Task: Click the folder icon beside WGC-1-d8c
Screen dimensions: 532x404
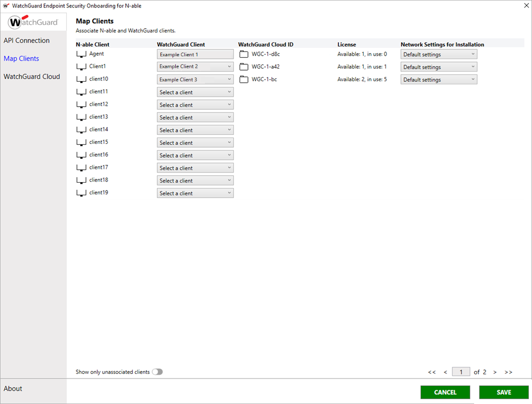Action: (243, 54)
